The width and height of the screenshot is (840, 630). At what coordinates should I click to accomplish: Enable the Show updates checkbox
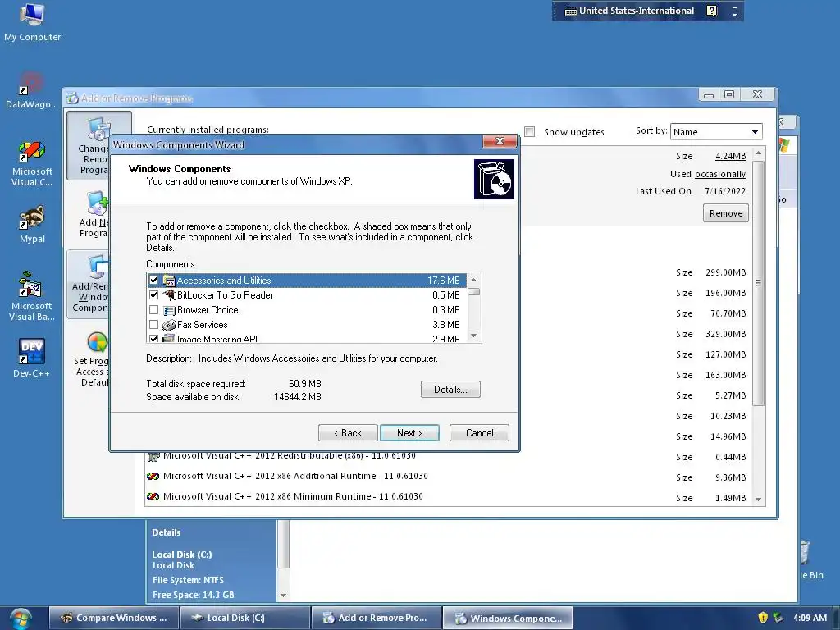pyautogui.click(x=530, y=132)
